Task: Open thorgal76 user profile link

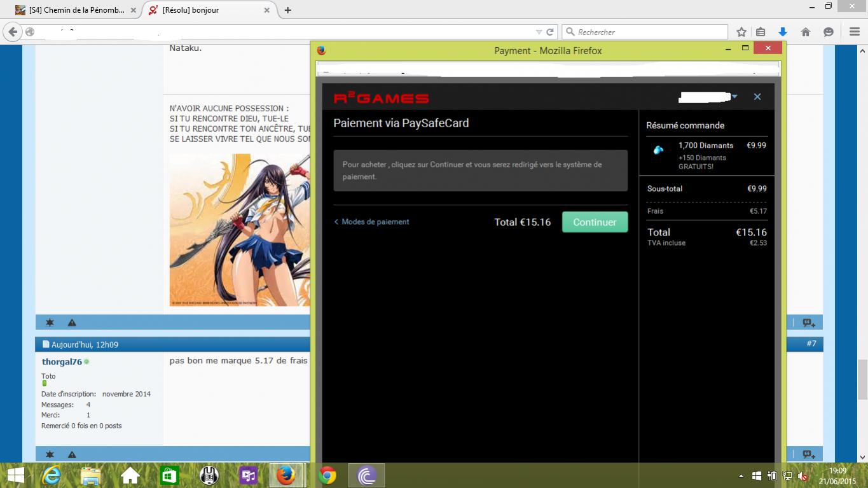Action: [62, 361]
